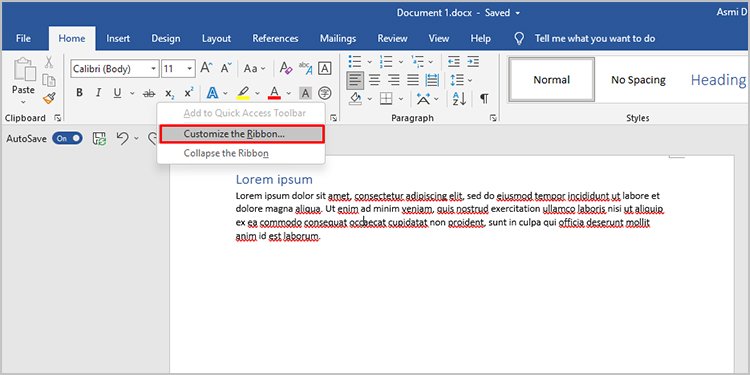
Task: Open Document 1.docx title dropdown
Action: tap(518, 13)
